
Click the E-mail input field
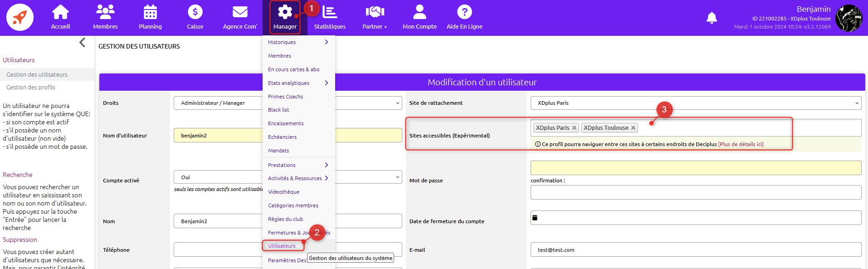click(x=695, y=250)
